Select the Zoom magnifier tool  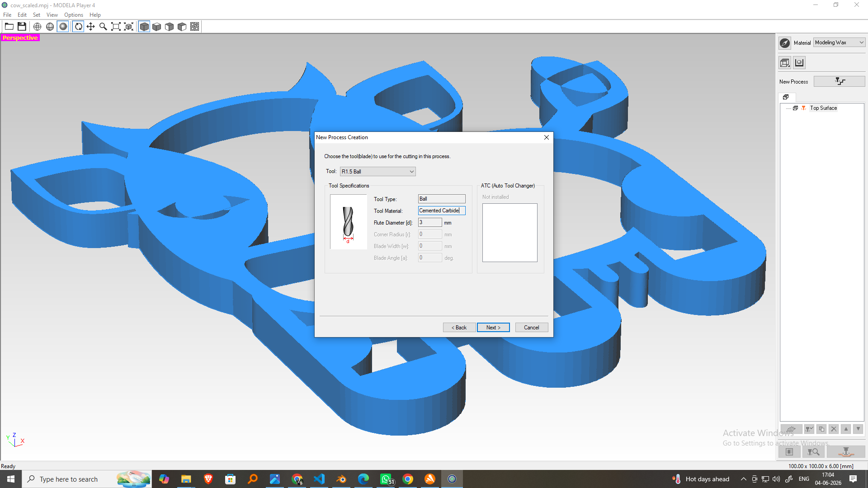coord(103,27)
